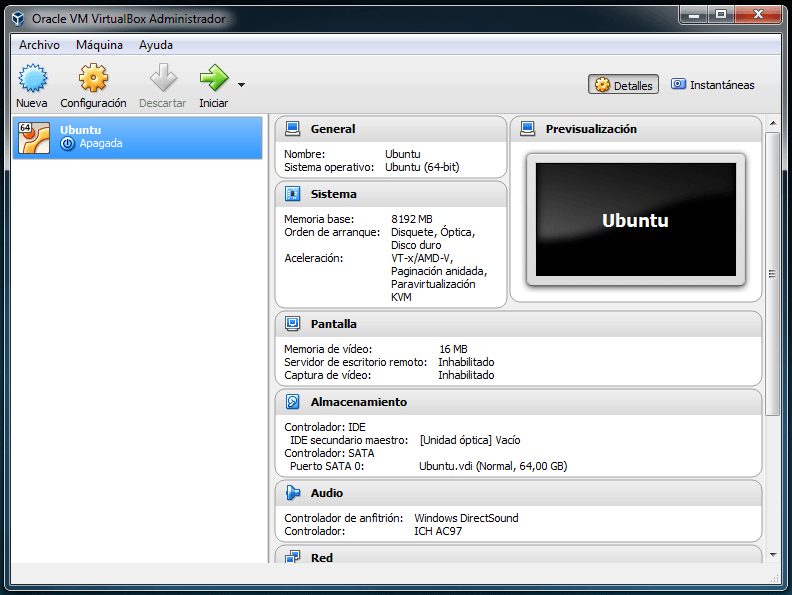This screenshot has height=595, width=792.
Task: Open the Audio section title link
Action: tap(327, 492)
